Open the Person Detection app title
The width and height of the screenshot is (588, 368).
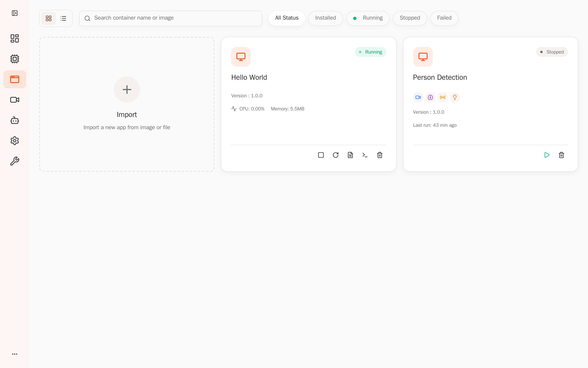click(440, 77)
